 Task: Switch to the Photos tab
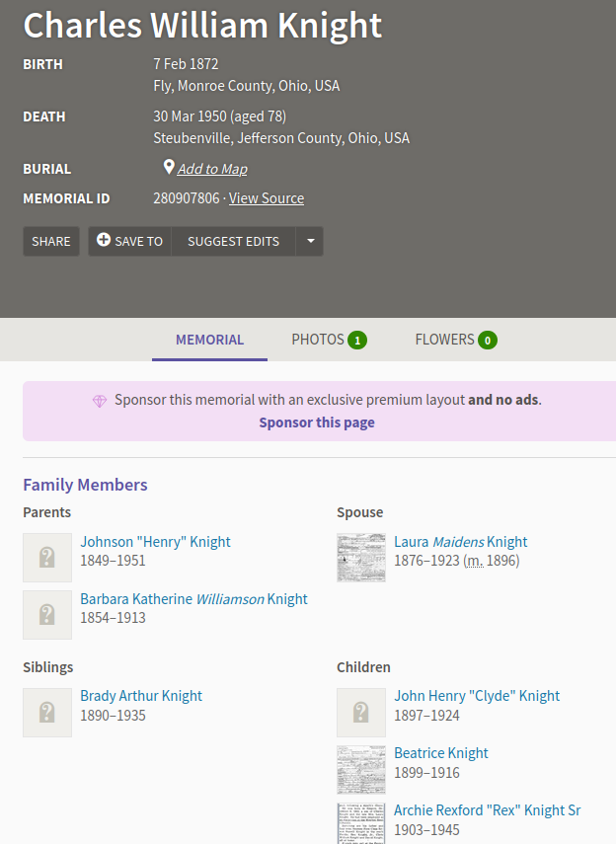[x=329, y=340]
